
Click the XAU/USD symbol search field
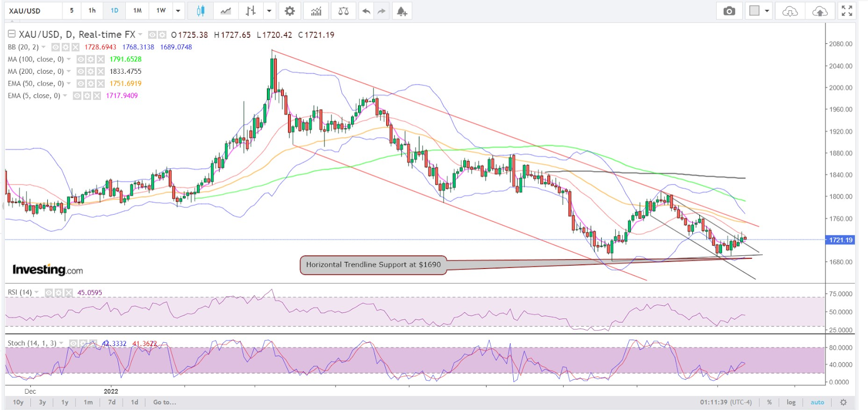point(33,11)
